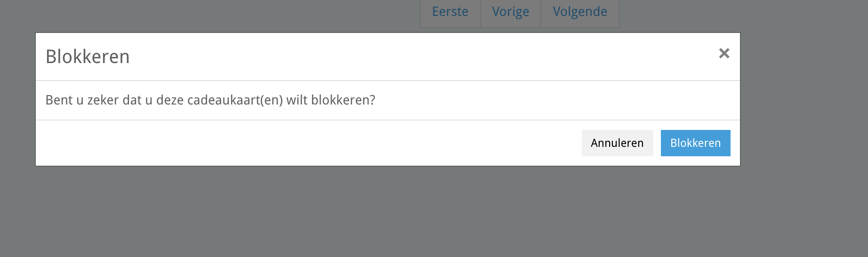Block the gift cards using the Blokkeren button
The width and height of the screenshot is (868, 257).
pos(695,143)
